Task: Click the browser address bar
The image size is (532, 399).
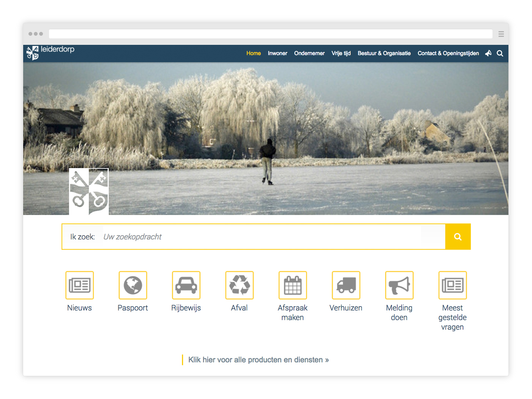Action: pyautogui.click(x=271, y=34)
